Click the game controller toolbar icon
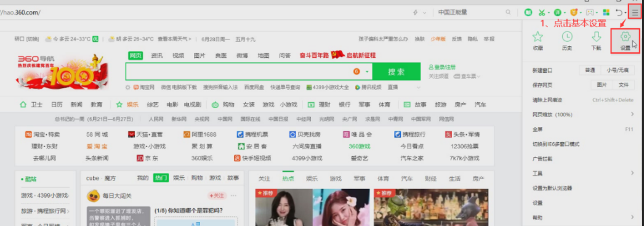Image resolution: width=644 pixels, height=226 pixels. 590,12
